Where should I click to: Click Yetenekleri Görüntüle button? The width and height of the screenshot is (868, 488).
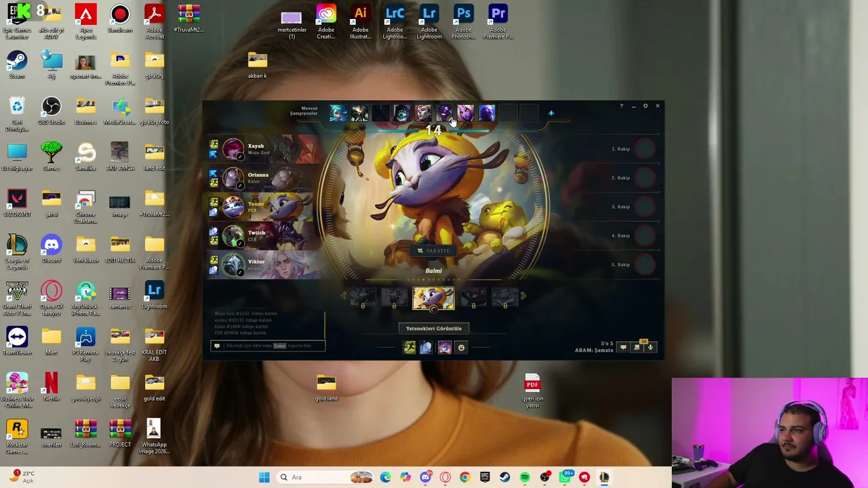click(x=433, y=329)
